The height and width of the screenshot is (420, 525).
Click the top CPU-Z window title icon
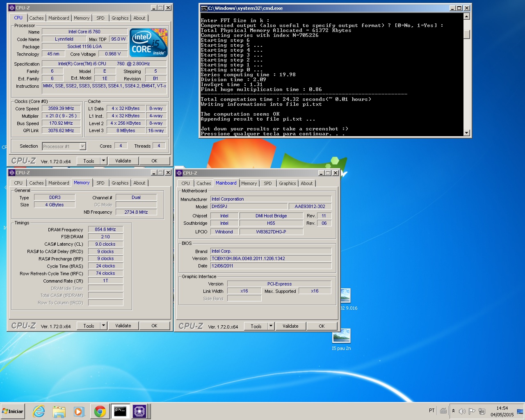pos(12,8)
